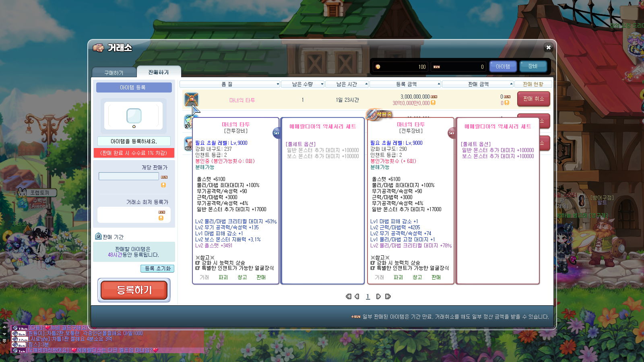Click the second listed item icon marked 3
The width and height of the screenshot is (644, 362).
[188, 121]
